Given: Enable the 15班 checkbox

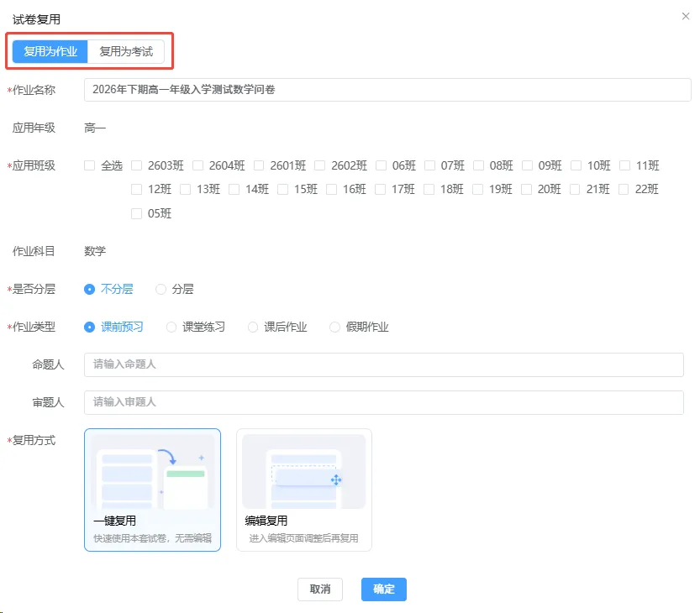Looking at the screenshot, I should pos(282,189).
